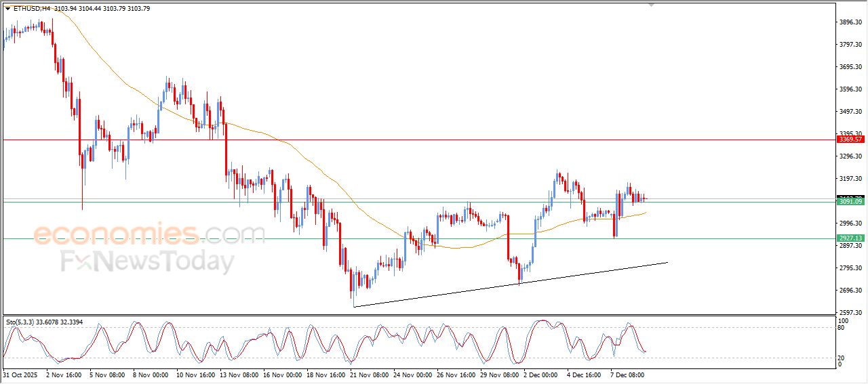Click the 21 Nov 08:00 time label
The width and height of the screenshot is (868, 384).
coord(370,374)
